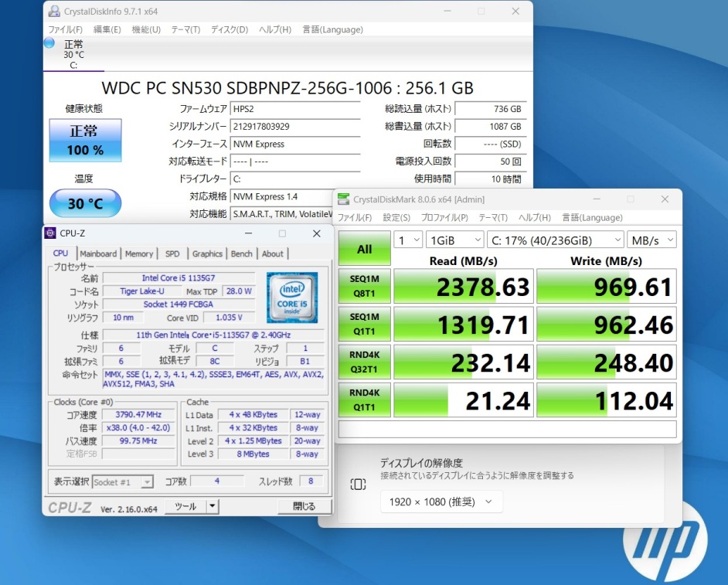The image size is (728, 585).
Task: Click the 112.04 random write result
Action: [x=607, y=400]
